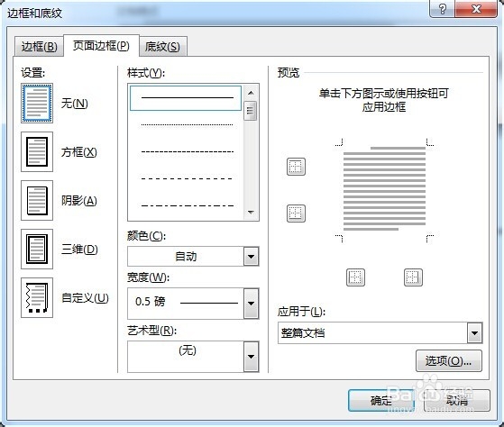Screen dimensions: 504x427
Task: Toggle the bottom border preview button
Action: coord(296,213)
